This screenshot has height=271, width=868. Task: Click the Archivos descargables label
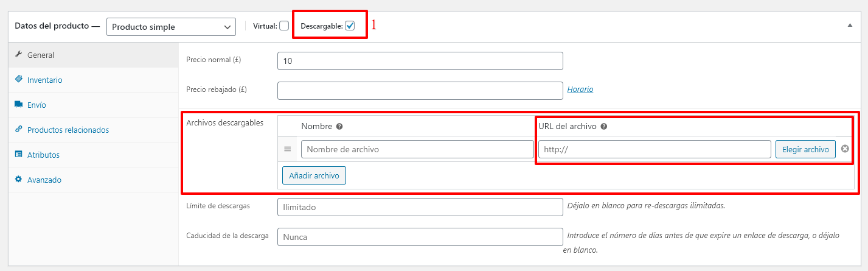pos(224,123)
